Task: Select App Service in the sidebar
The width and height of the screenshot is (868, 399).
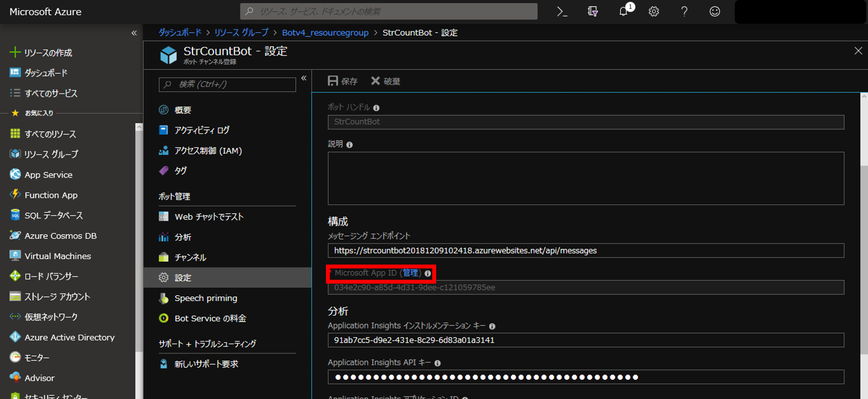Action: click(48, 174)
